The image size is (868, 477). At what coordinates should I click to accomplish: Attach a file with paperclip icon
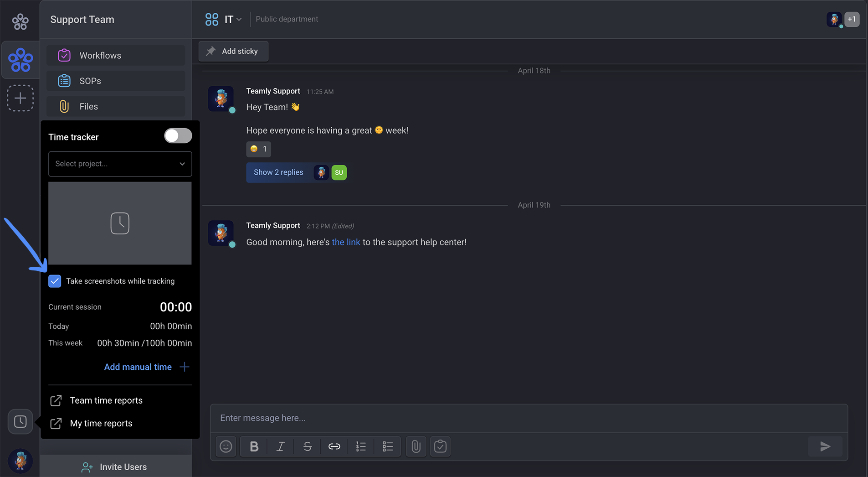click(416, 446)
